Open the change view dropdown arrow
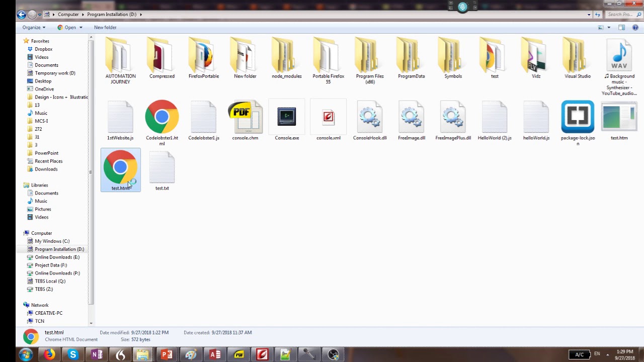Viewport: 644px width, 362px height. coord(609,27)
